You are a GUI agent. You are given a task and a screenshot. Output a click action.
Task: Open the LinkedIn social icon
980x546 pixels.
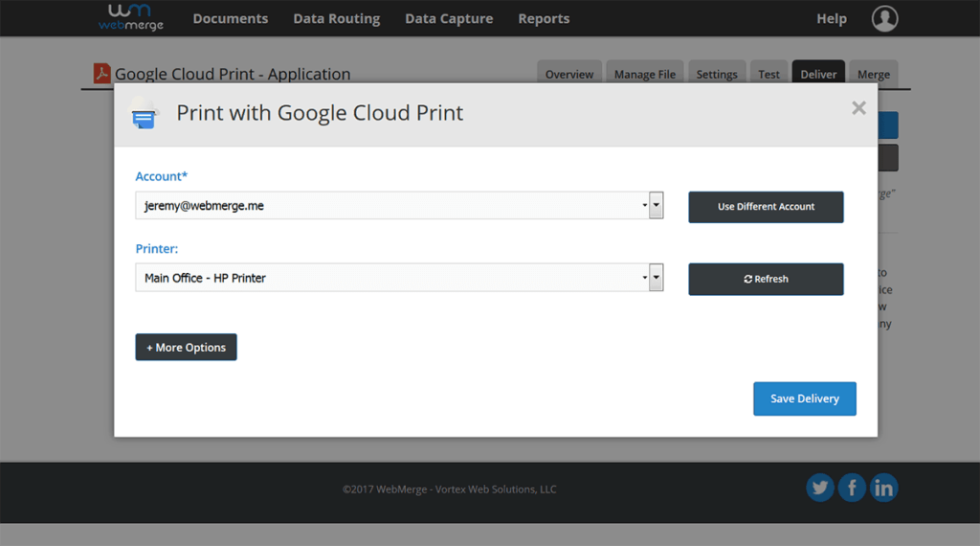tap(883, 488)
